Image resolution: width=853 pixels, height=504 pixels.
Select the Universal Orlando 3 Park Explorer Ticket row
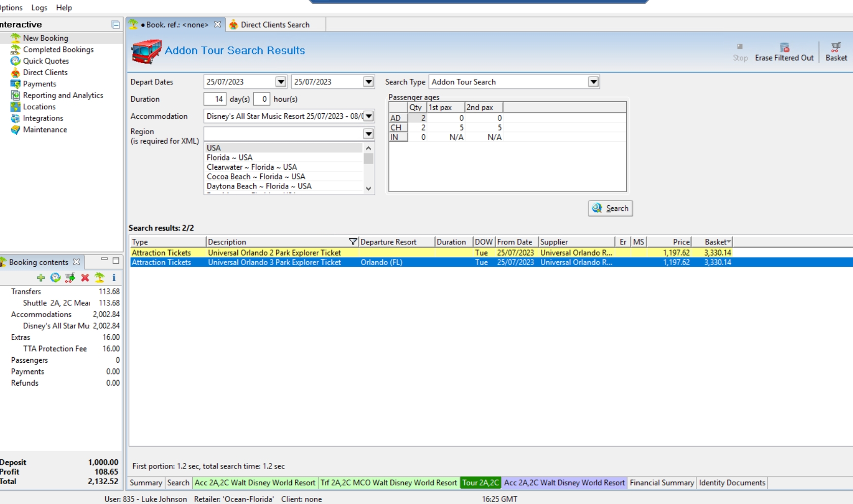point(491,262)
